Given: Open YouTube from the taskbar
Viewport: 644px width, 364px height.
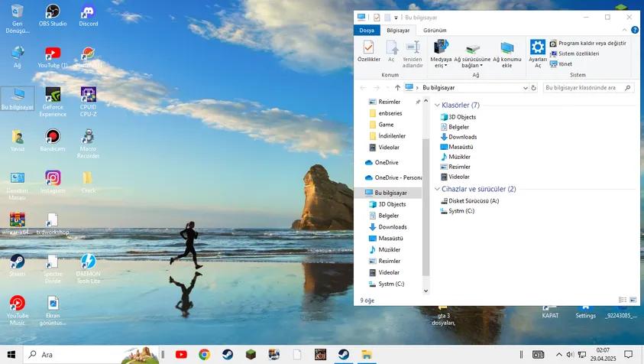Looking at the screenshot, I should (181, 354).
